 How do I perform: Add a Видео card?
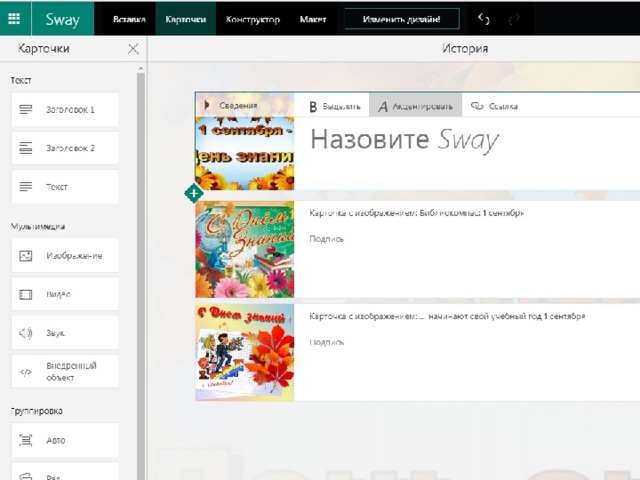(65, 294)
